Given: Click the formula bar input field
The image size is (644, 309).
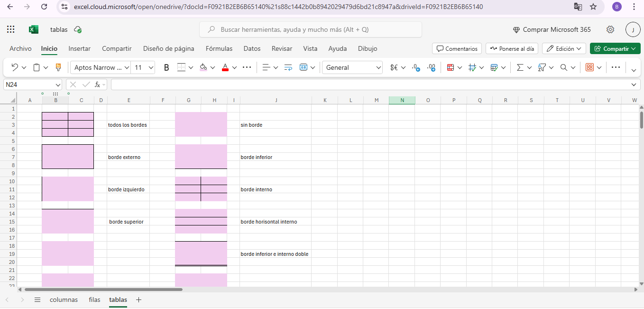Looking at the screenshot, I should (370, 84).
